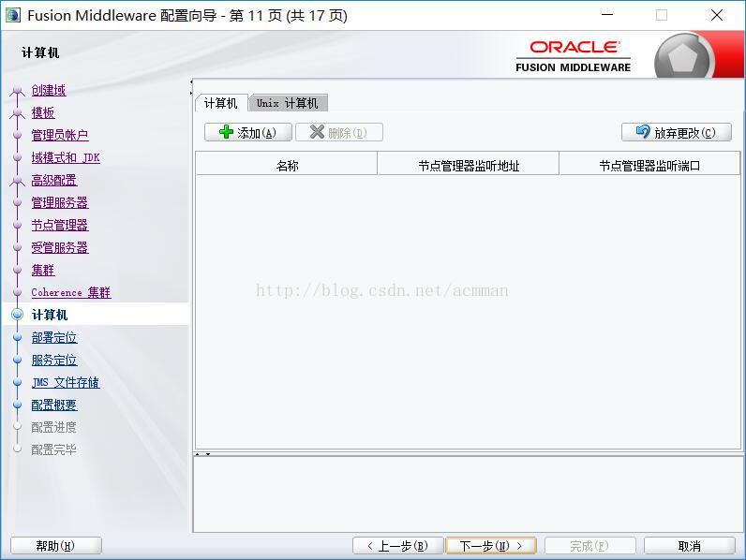Open the 创建域 step link
This screenshot has width=746, height=560.
[49, 90]
